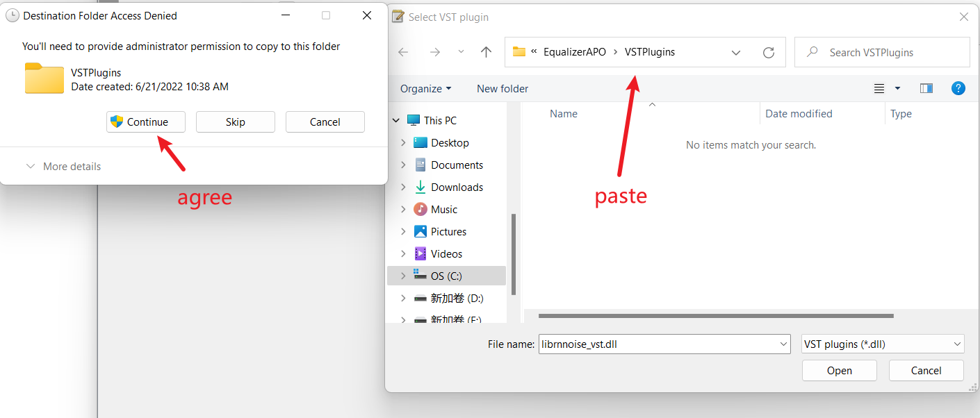Click Continue to grant administrator permission
This screenshot has width=980, height=418.
146,122
